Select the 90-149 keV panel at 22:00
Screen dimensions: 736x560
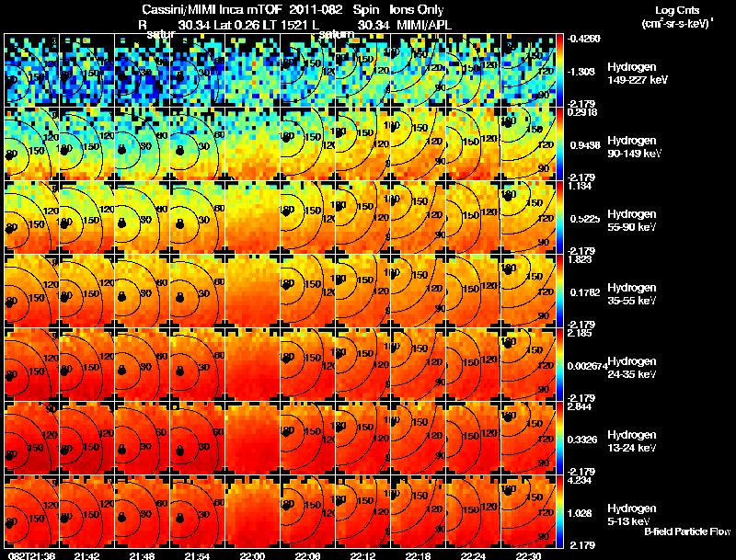click(252, 144)
